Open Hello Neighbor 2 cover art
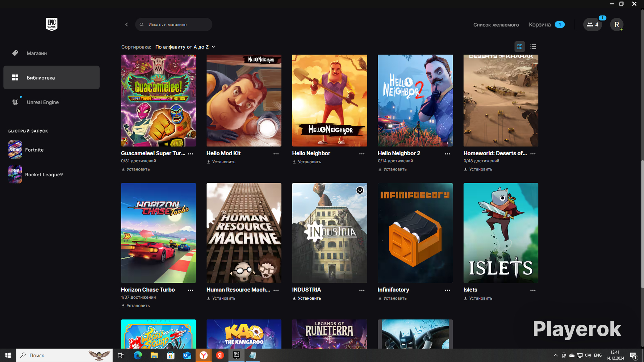This screenshot has height=362, width=644. (415, 101)
